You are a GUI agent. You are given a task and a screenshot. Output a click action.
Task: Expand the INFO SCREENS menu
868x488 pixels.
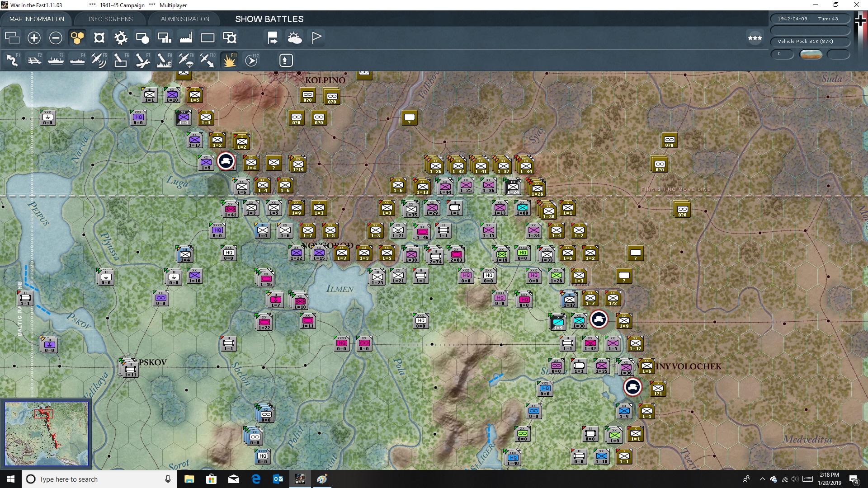[110, 19]
